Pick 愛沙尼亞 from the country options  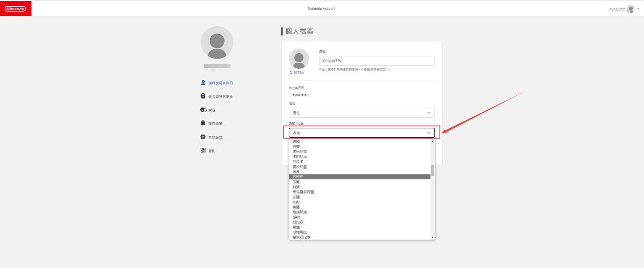point(360,167)
